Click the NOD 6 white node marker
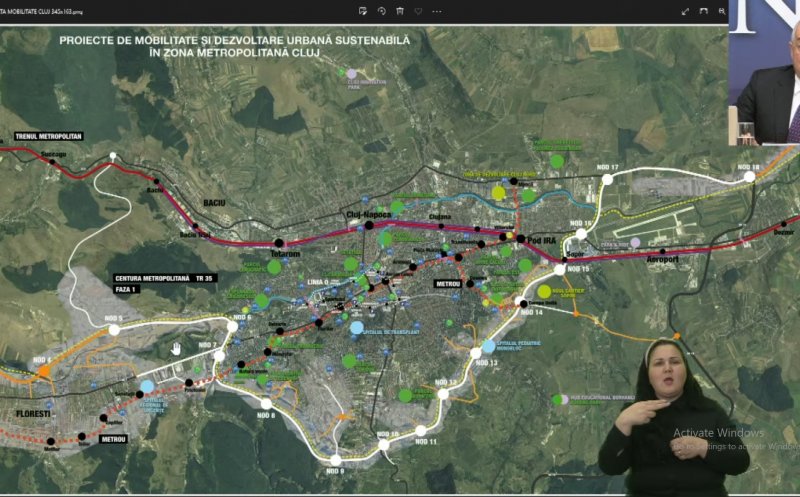800x497 pixels. tap(233, 327)
